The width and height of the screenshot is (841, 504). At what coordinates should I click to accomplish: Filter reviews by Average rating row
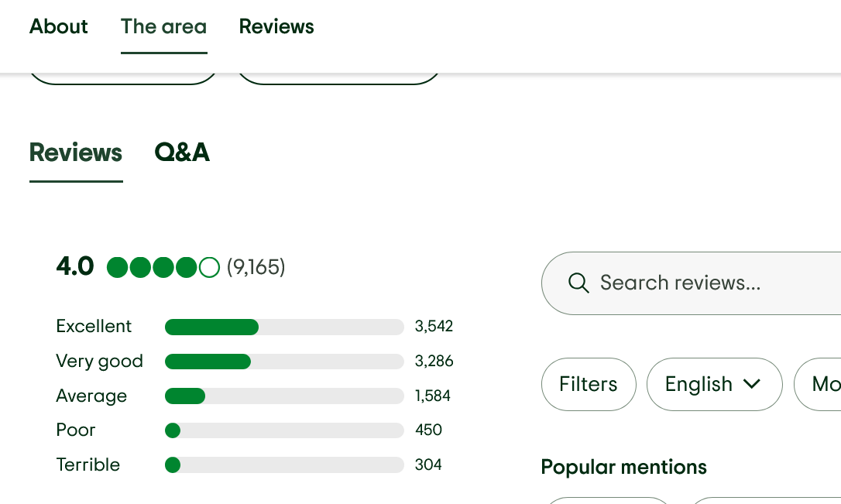(x=253, y=396)
